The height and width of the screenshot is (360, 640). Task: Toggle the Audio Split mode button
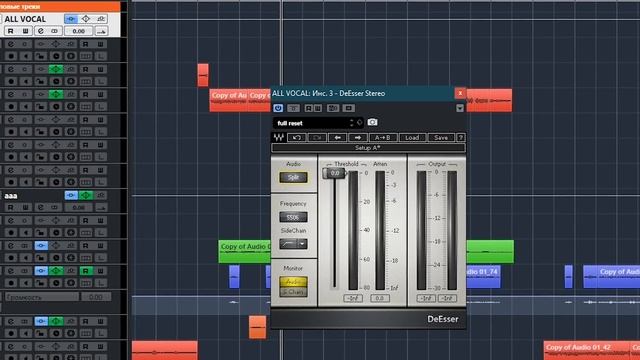pyautogui.click(x=293, y=177)
